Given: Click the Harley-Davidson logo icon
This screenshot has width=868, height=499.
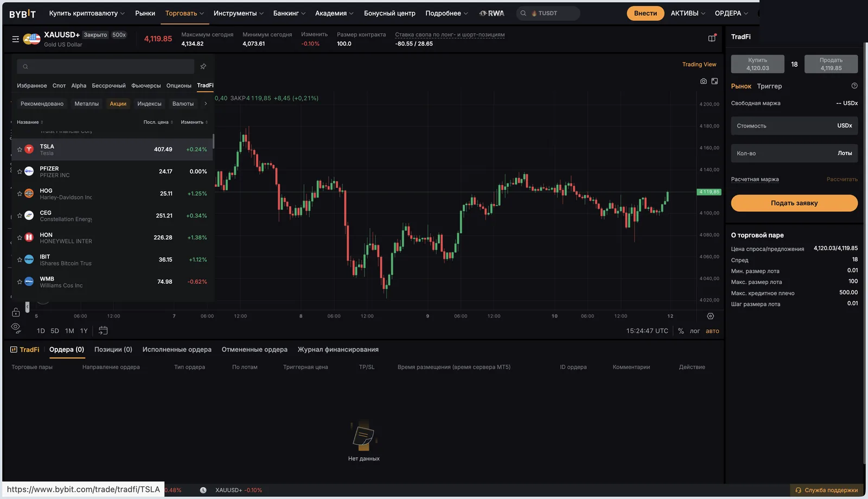Looking at the screenshot, I should click(29, 193).
